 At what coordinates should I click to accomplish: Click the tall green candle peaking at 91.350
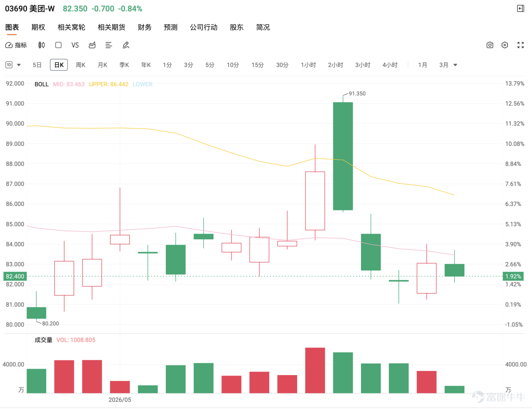pyautogui.click(x=343, y=156)
